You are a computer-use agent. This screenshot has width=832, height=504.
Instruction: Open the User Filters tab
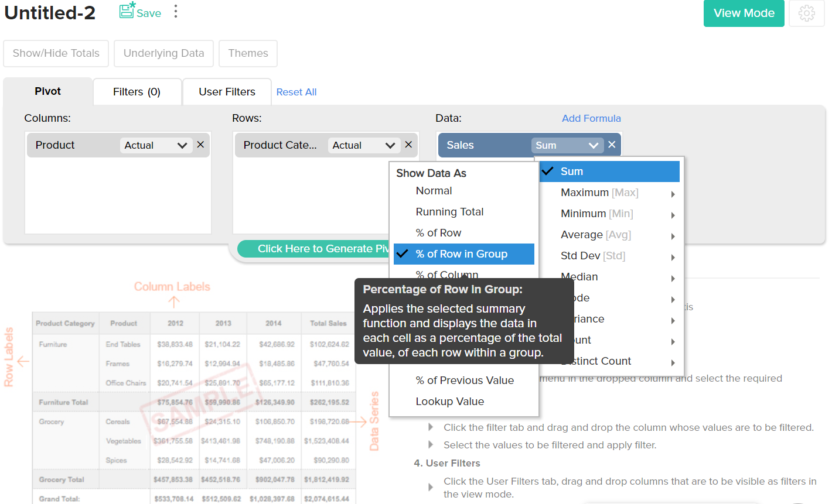(227, 91)
